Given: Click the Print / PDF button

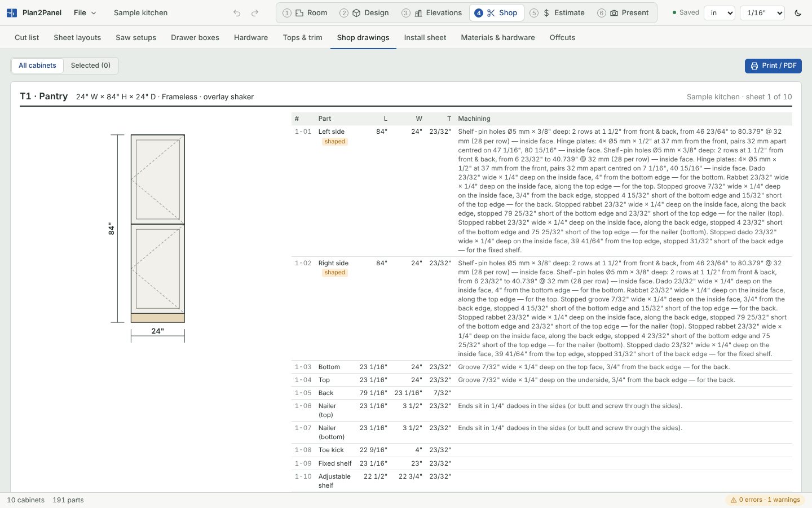Looking at the screenshot, I should 773,66.
